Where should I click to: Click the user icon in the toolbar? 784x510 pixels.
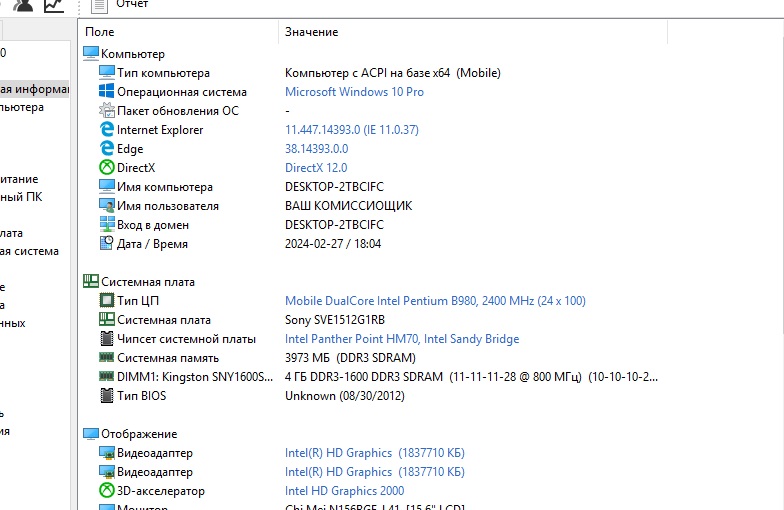click(x=23, y=6)
